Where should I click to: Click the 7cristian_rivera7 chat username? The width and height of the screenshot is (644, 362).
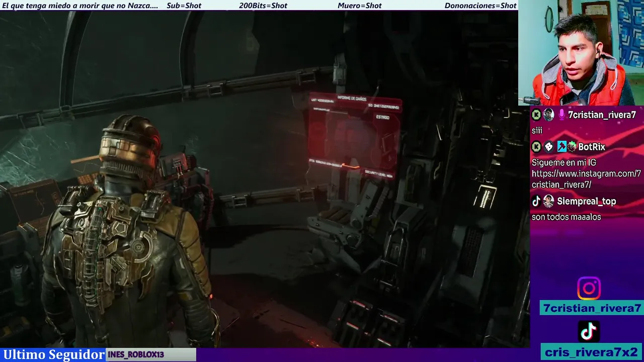pos(602,115)
